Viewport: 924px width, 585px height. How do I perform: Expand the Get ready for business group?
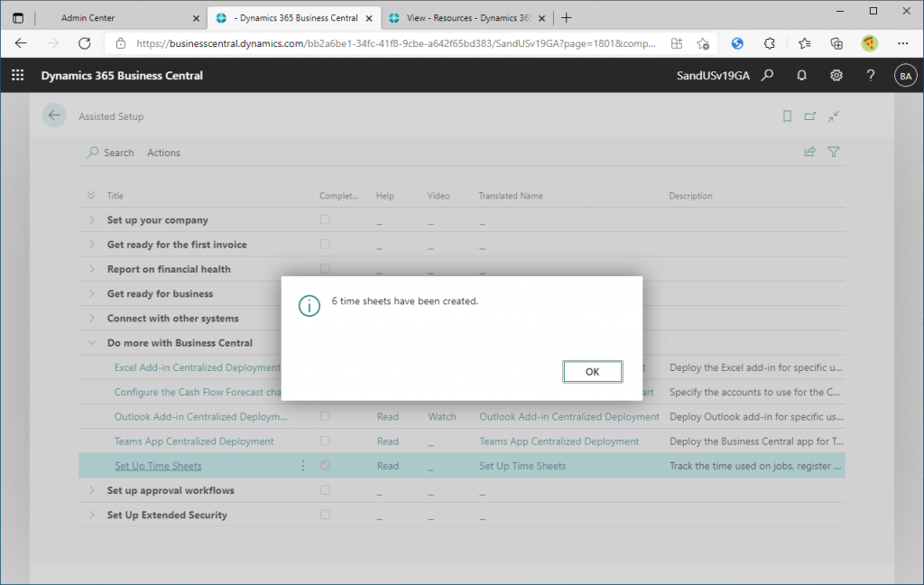pos(91,293)
